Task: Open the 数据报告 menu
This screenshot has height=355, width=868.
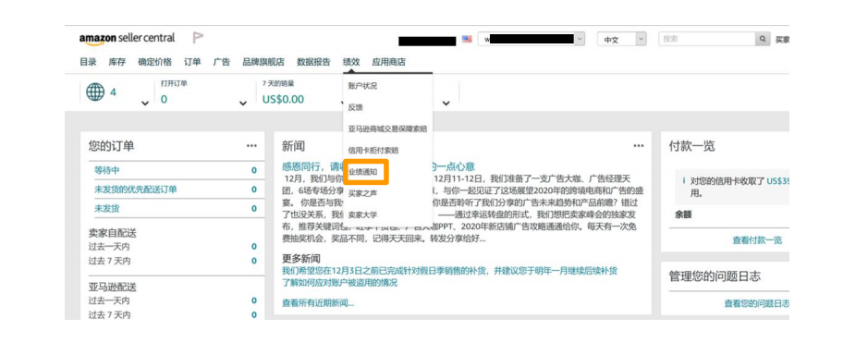Action: pyautogui.click(x=313, y=62)
